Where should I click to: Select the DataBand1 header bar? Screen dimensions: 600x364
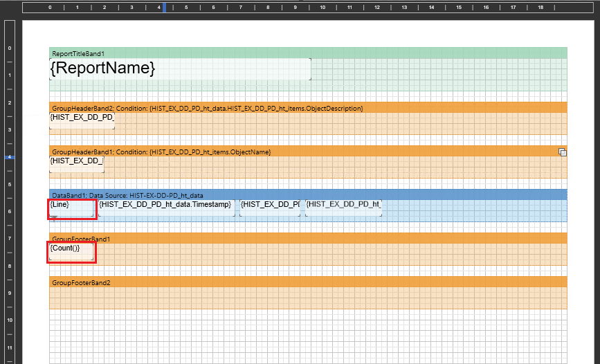308,195
